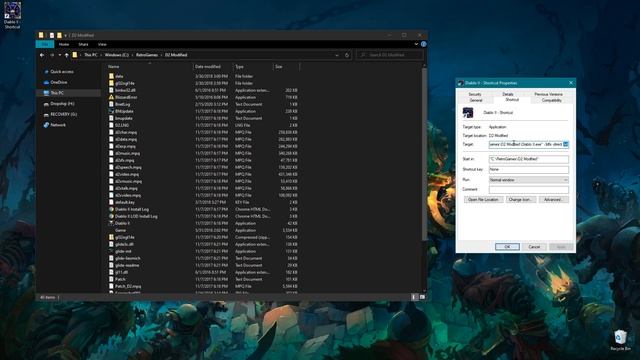Viewport: 640px width, 360px height.
Task: Expand the ribbon with the chevron
Action: point(416,44)
